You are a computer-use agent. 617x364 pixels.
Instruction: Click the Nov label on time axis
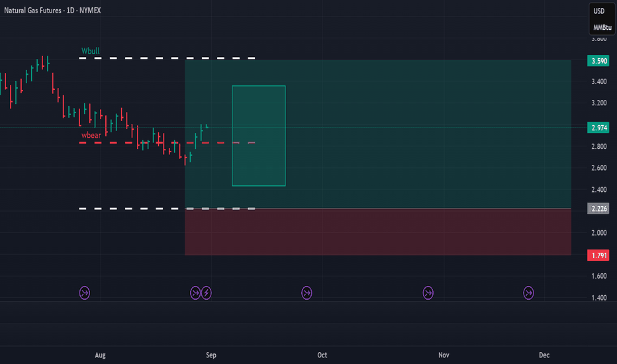pyautogui.click(x=444, y=355)
